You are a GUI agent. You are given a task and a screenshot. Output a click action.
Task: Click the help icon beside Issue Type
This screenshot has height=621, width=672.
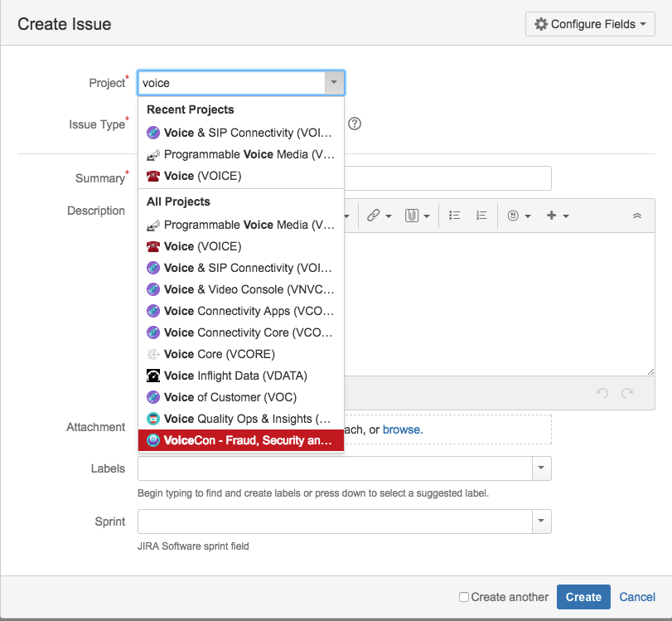(355, 124)
